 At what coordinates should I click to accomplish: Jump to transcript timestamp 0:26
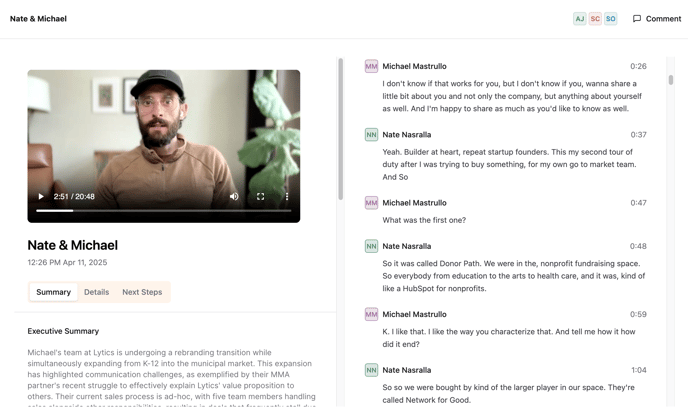click(638, 67)
